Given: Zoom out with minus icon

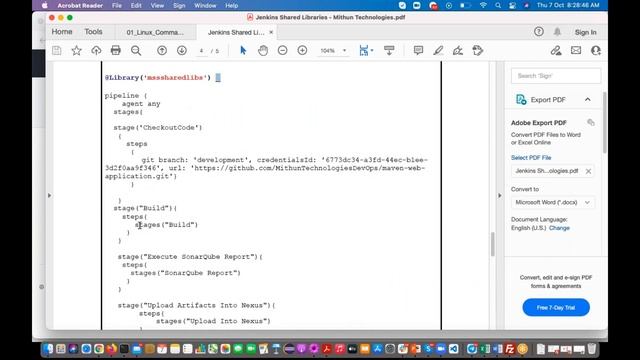Looking at the screenshot, I should (x=282, y=51).
